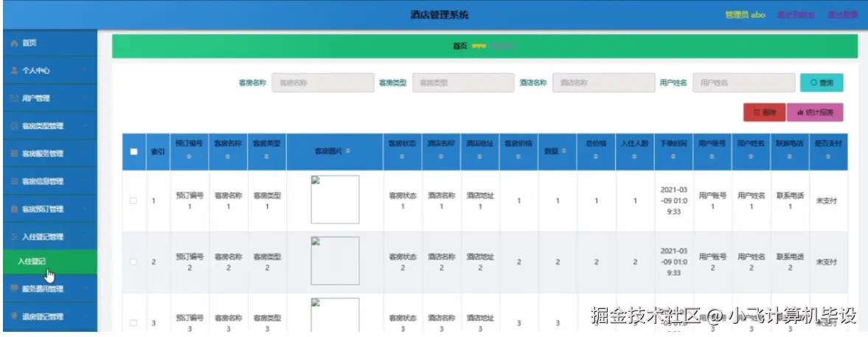Open the 首页 sidebar menu item
Viewport: 868px width, 337px height.
coord(50,44)
